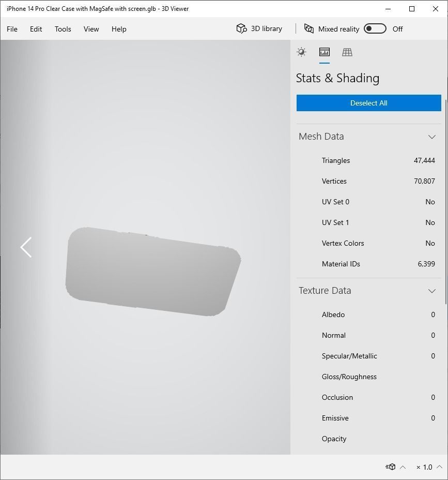Minimize the 3D Viewer window

388,9
